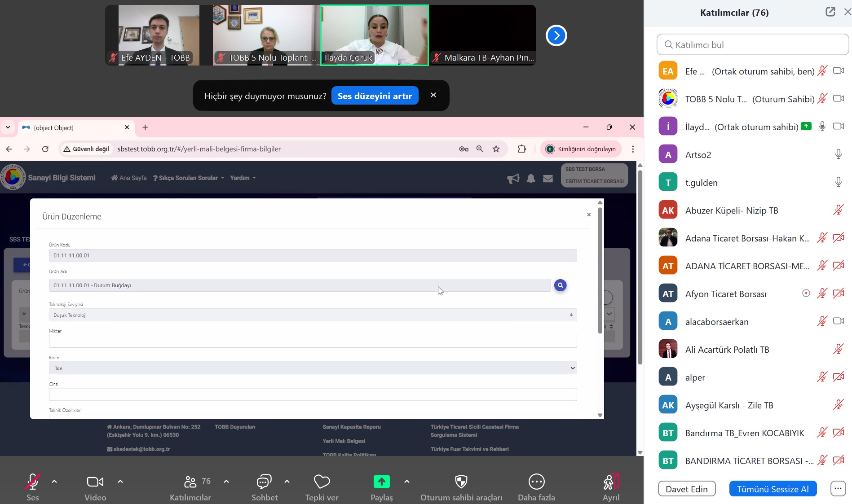Open the browser three-dot menu
This screenshot has width=852, height=504.
[x=633, y=149]
